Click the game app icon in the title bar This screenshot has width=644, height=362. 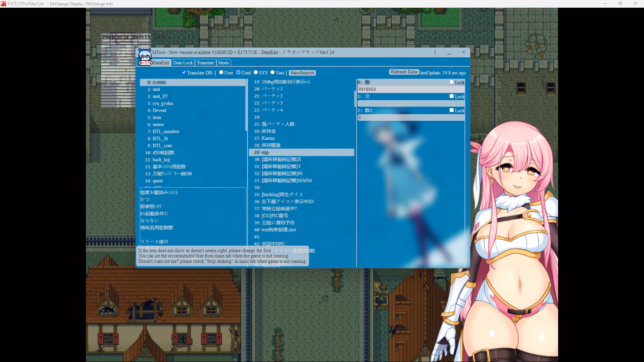pyautogui.click(x=3, y=4)
